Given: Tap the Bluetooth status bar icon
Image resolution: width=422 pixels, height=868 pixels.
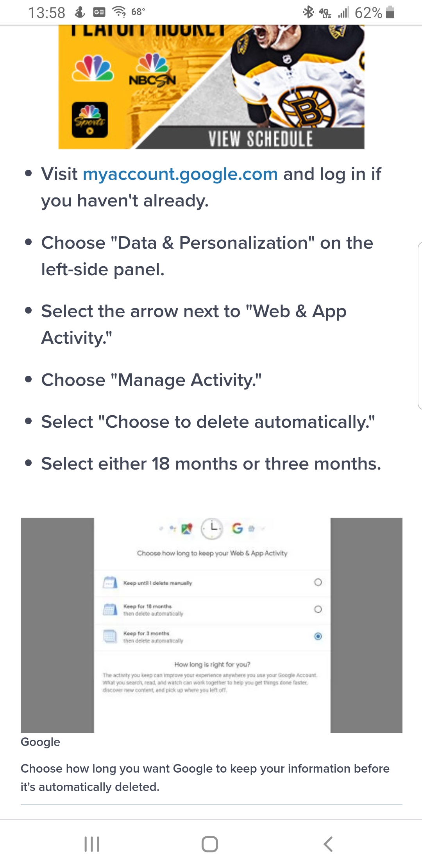Looking at the screenshot, I should [308, 12].
